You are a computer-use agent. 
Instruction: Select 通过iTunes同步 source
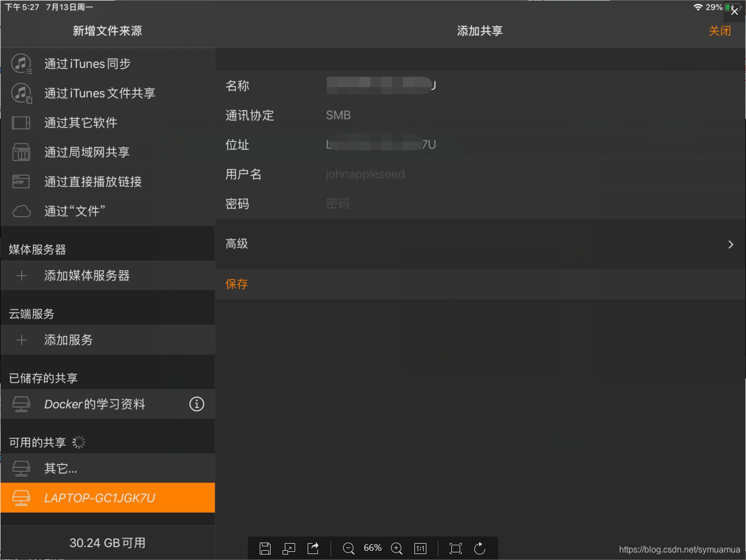coord(108,64)
